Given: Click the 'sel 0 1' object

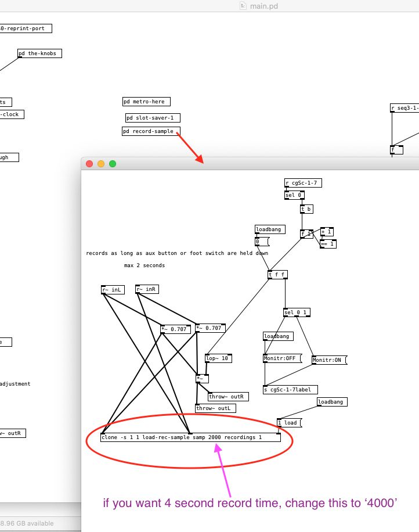Looking at the screenshot, I should tap(297, 312).
